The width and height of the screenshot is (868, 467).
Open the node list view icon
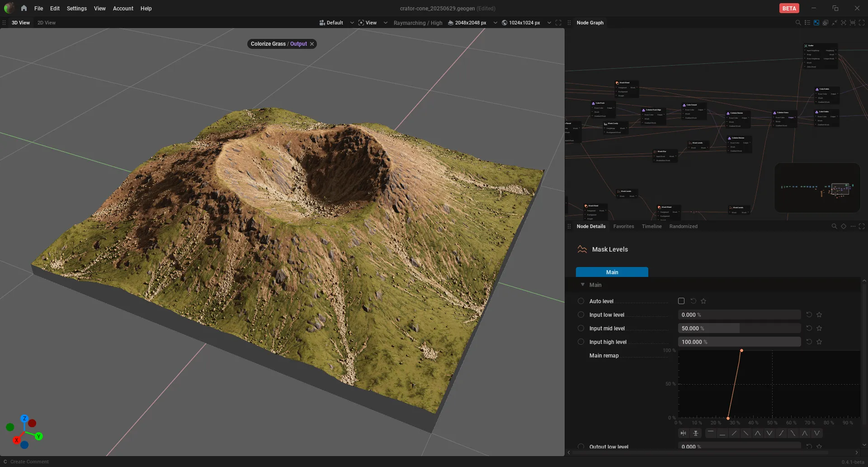(x=807, y=23)
